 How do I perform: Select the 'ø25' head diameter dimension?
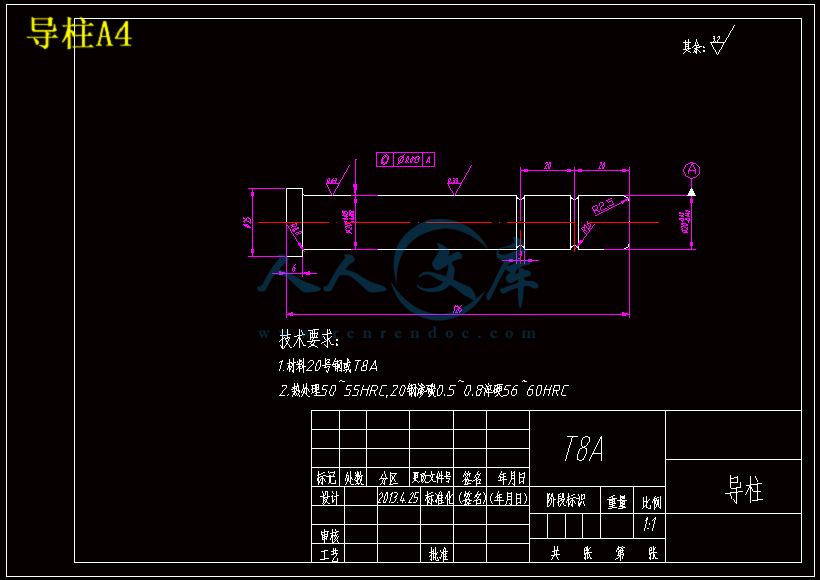pos(247,222)
